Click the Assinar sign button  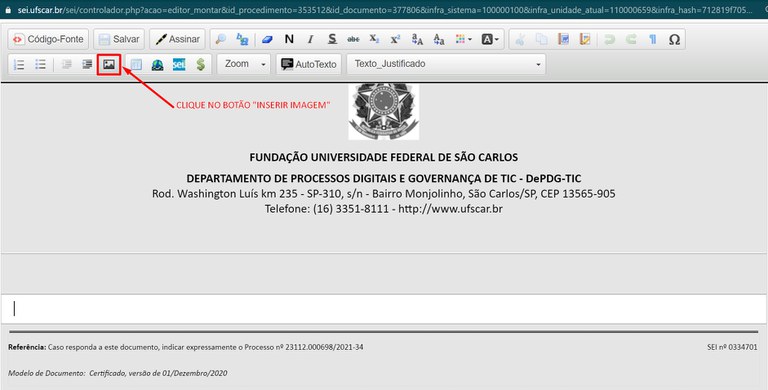[x=177, y=39]
